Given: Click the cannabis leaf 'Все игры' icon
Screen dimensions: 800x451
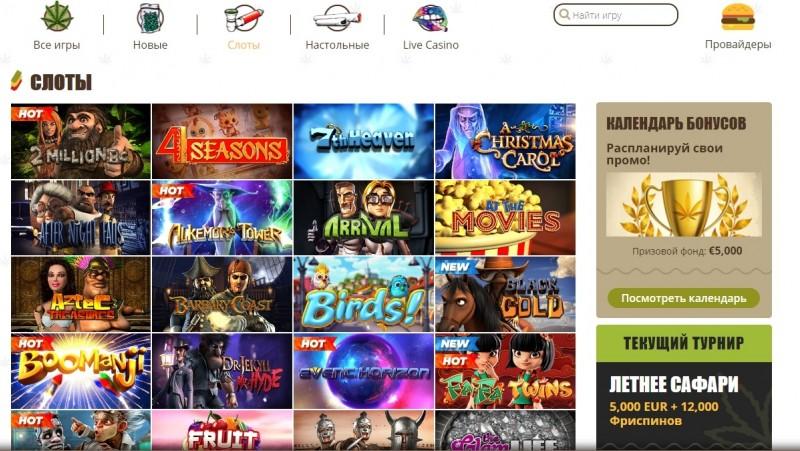Looking at the screenshot, I should click(57, 16).
